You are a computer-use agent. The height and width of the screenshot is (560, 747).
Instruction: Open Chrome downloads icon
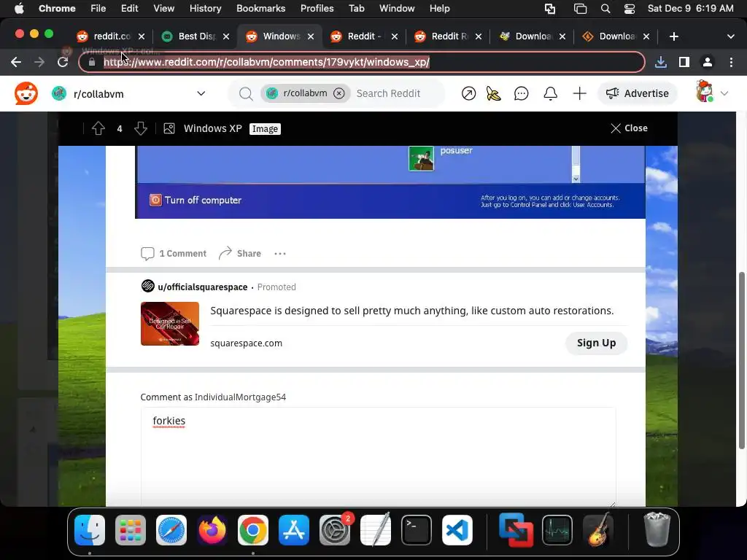click(x=661, y=62)
